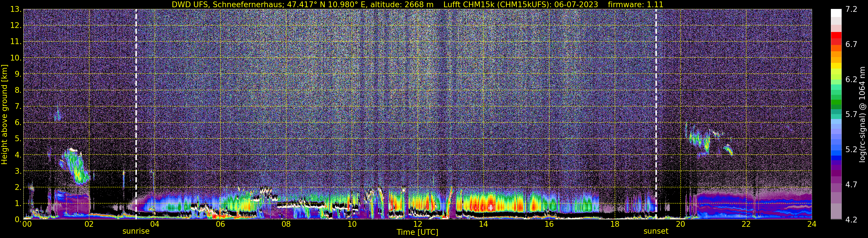Click the time axis tick label "22"
Screen dimensions: 868x238
click(746, 224)
